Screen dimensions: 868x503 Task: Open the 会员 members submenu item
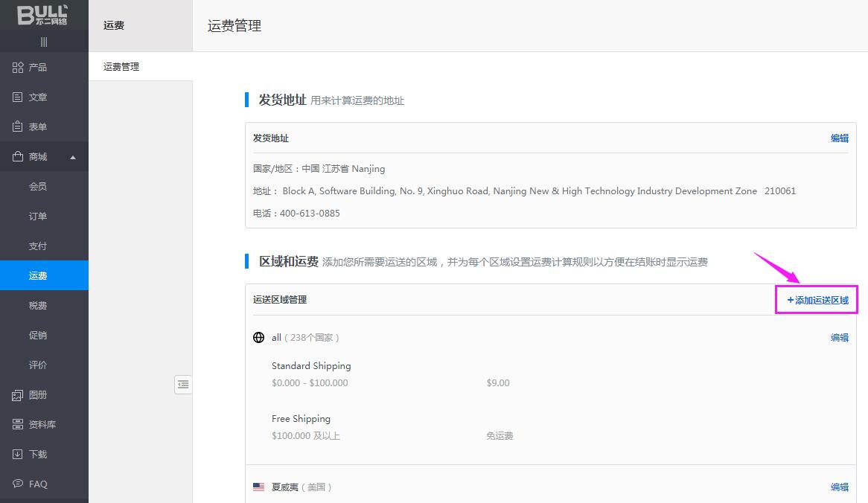point(38,187)
